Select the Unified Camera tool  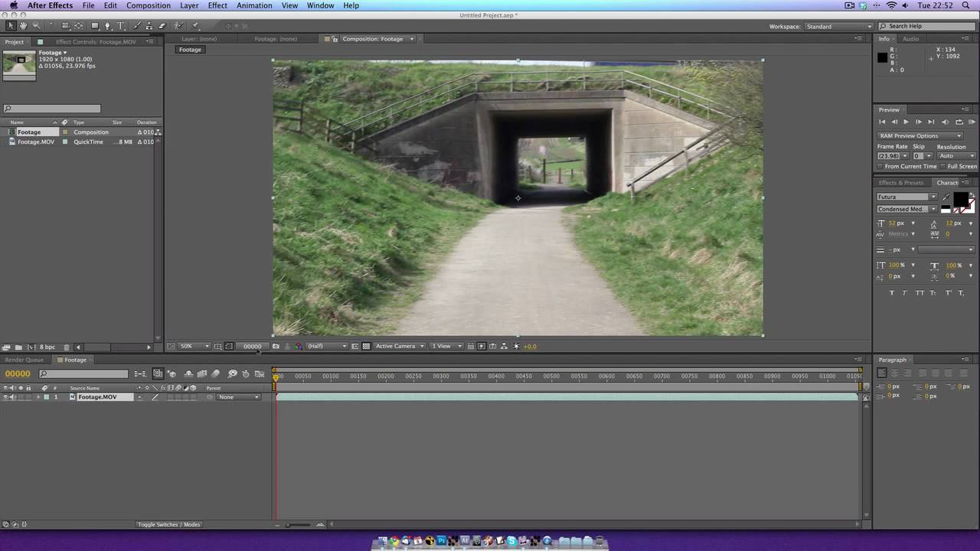[65, 26]
